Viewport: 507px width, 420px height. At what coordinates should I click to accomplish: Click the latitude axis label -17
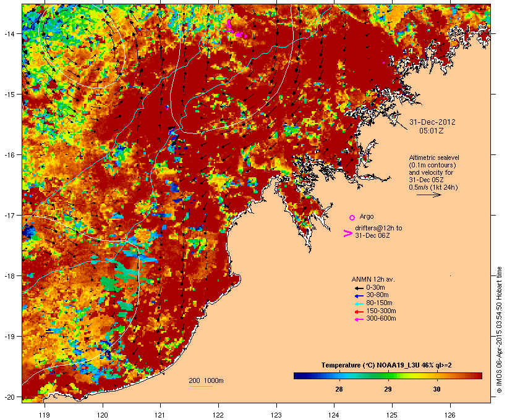coord(9,215)
